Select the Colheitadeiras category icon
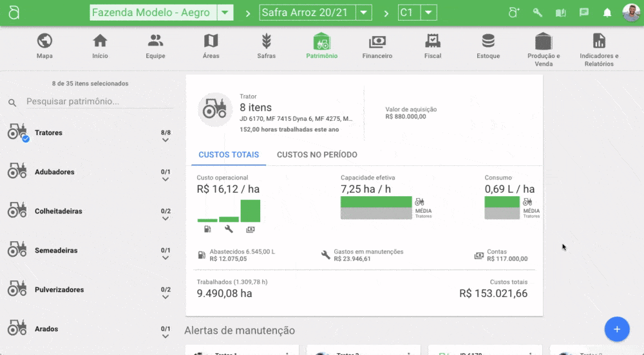 [17, 211]
